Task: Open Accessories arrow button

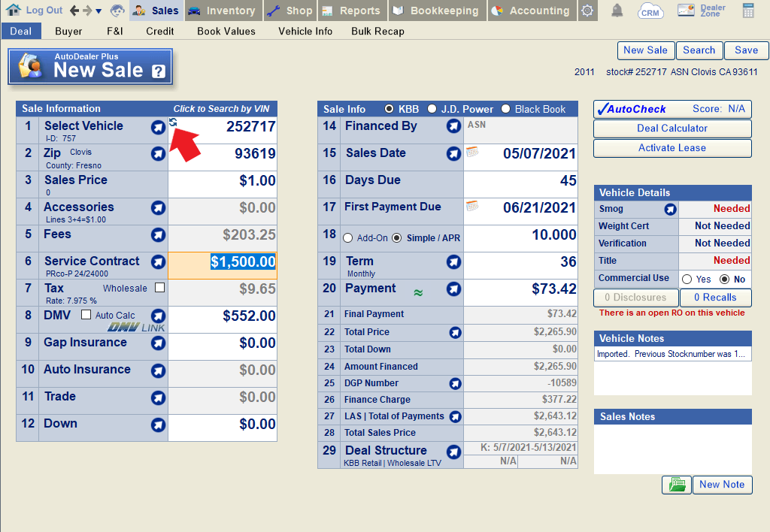Action: [158, 208]
